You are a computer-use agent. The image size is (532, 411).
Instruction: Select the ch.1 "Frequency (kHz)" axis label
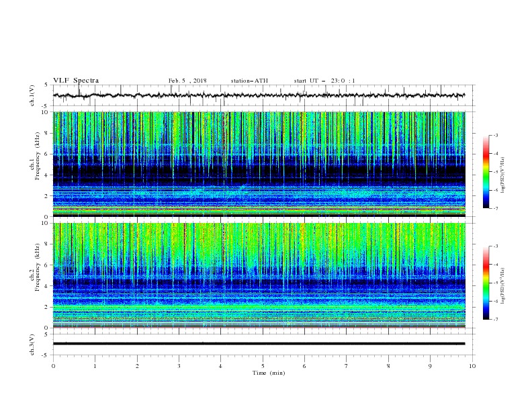click(x=38, y=155)
